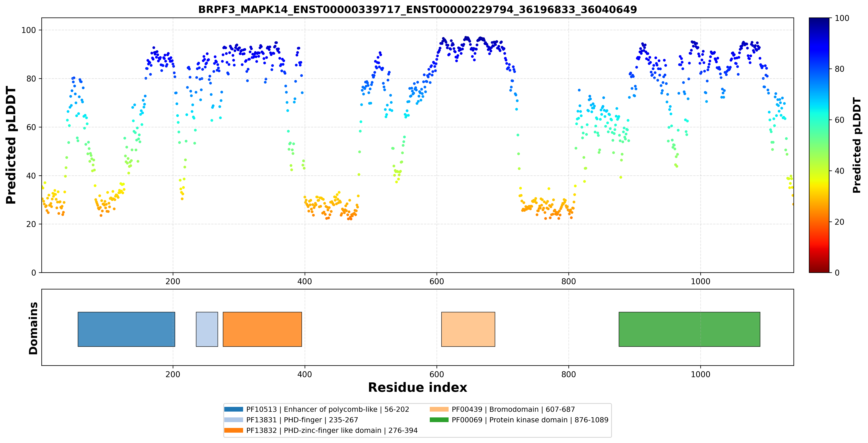The image size is (868, 443).
Task: Click the PF00439 peach legend swatch
Action: [439, 409]
